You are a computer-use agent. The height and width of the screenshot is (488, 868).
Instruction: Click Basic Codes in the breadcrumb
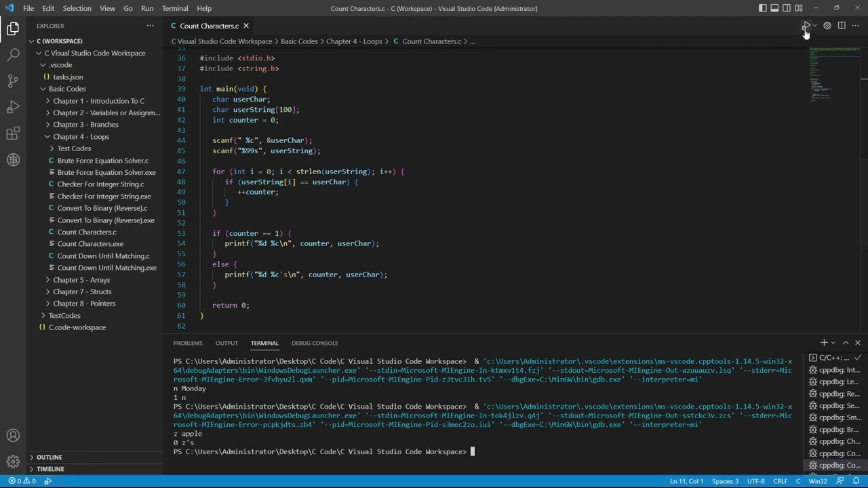299,41
